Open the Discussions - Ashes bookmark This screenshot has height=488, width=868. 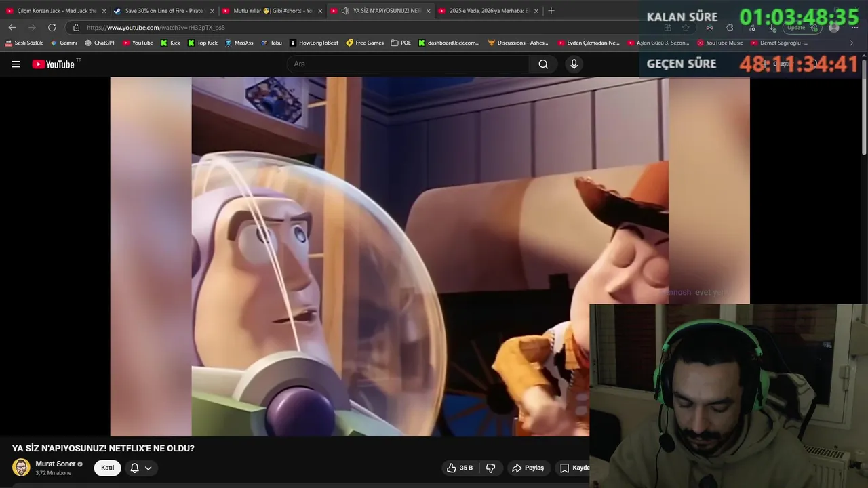(518, 43)
